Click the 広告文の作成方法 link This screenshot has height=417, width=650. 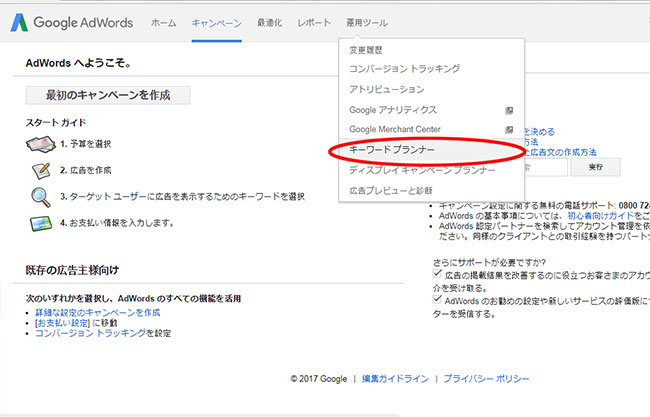click(x=561, y=153)
